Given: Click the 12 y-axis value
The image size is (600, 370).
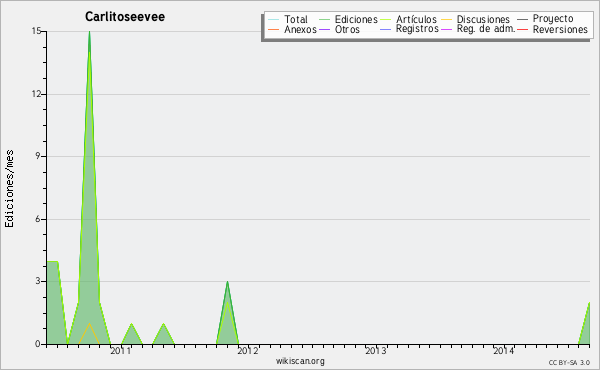Looking at the screenshot, I should click(36, 94).
